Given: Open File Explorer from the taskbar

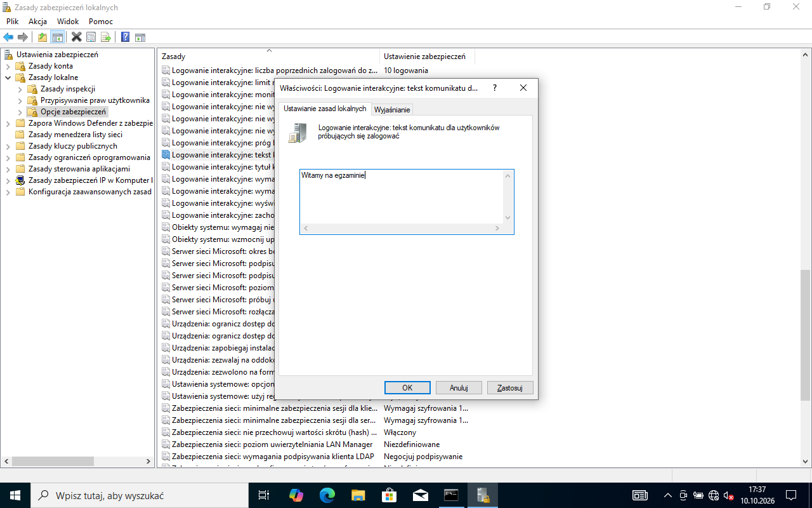Looking at the screenshot, I should coord(358,495).
